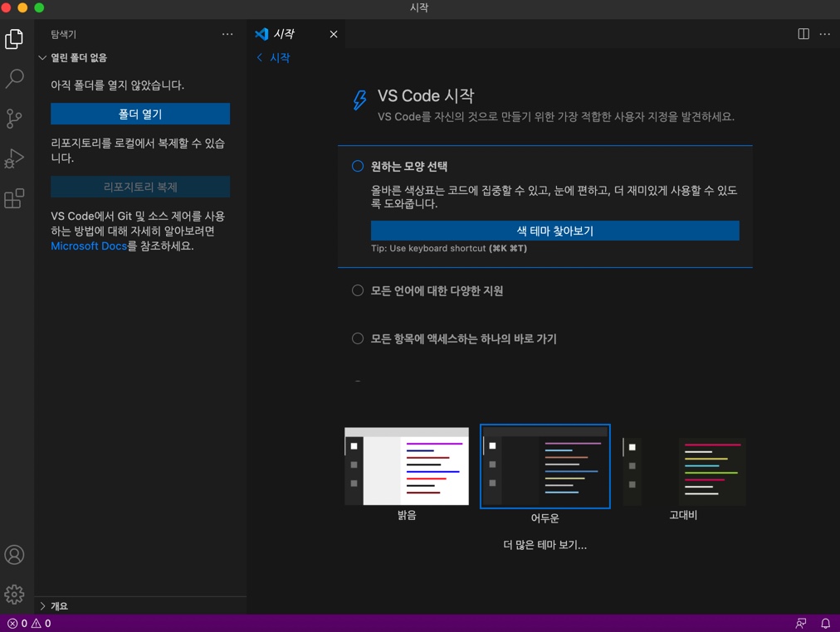Screen dimensions: 840x632
Task: Open the Accounts menu icon
Action: tap(14, 554)
